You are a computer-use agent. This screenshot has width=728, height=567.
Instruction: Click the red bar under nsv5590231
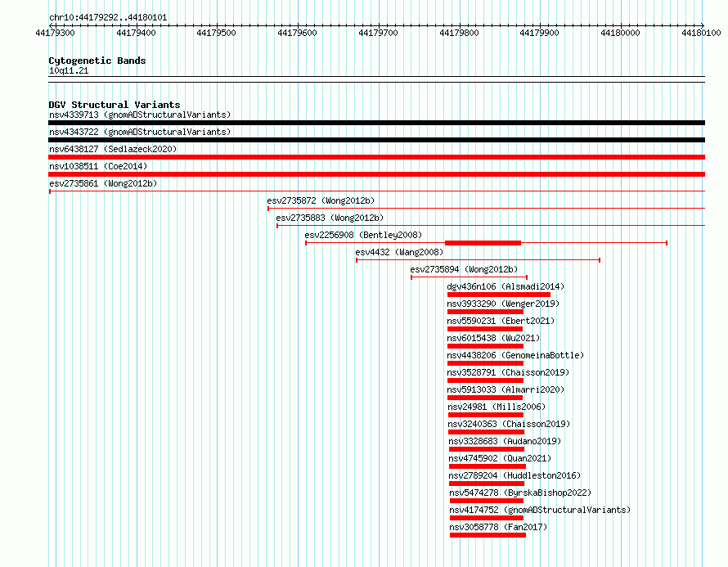485,329
